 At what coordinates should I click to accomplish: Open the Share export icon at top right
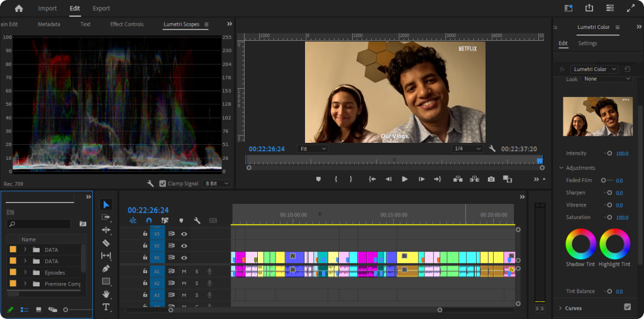tap(589, 8)
